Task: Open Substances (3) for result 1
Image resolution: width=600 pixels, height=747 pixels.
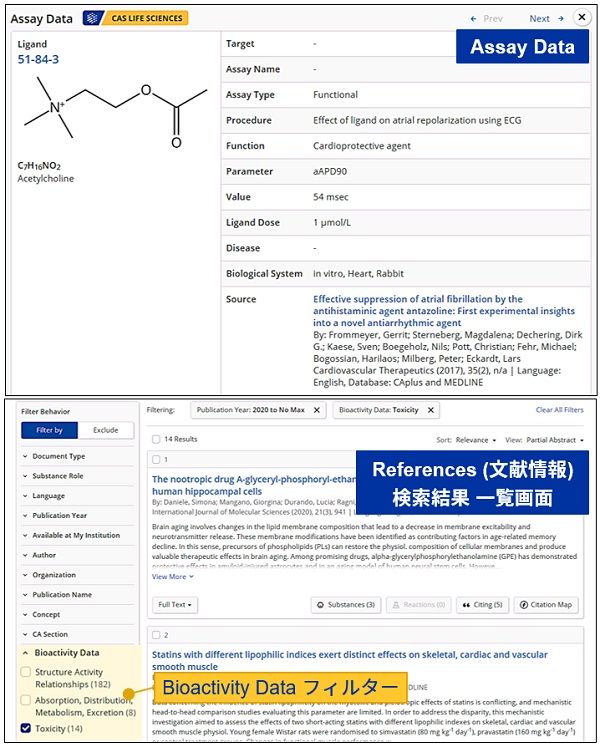Action: tap(346, 605)
